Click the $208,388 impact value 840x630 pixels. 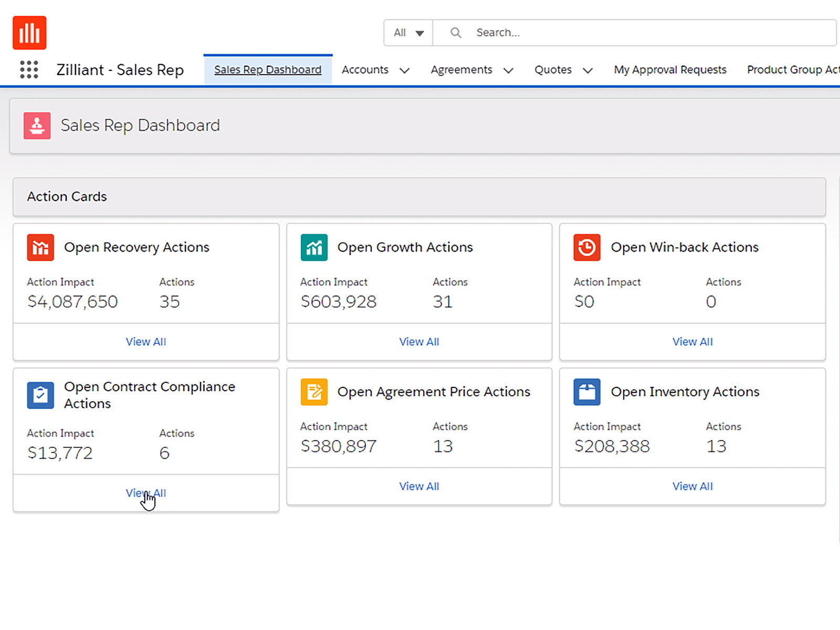click(612, 446)
